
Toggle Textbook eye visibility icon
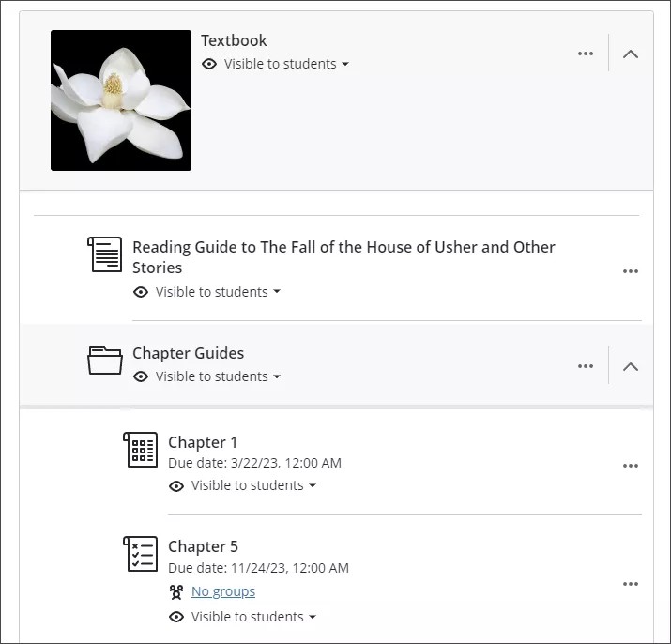coord(209,64)
